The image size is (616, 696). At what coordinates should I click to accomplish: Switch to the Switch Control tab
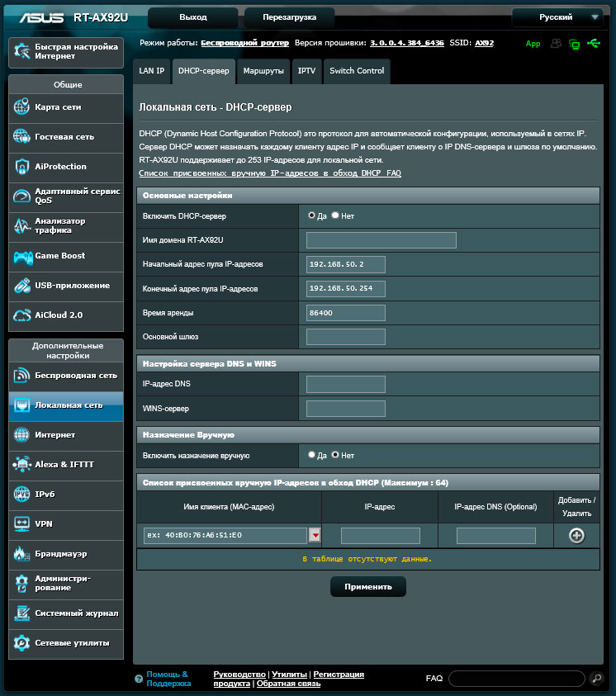click(x=357, y=71)
